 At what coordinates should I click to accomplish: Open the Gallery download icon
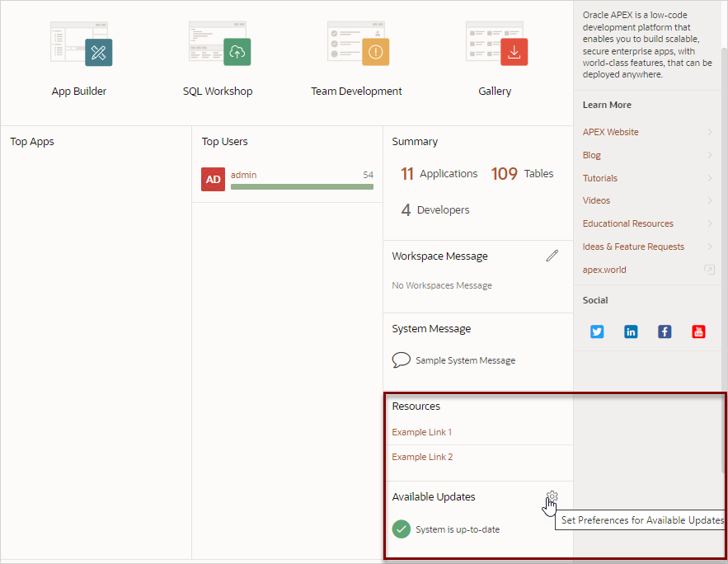tap(514, 52)
